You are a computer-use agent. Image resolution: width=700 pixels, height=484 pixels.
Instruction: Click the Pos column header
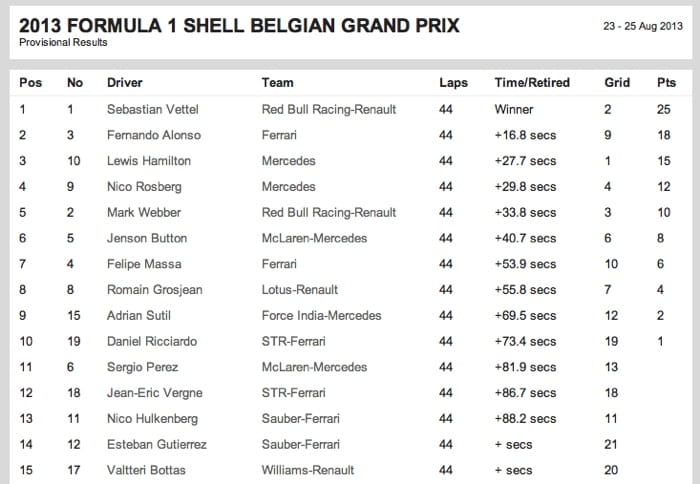pyautogui.click(x=30, y=83)
